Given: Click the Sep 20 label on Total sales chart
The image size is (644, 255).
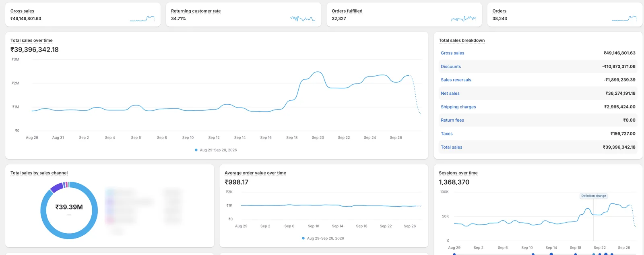Looking at the screenshot, I should tap(318, 138).
